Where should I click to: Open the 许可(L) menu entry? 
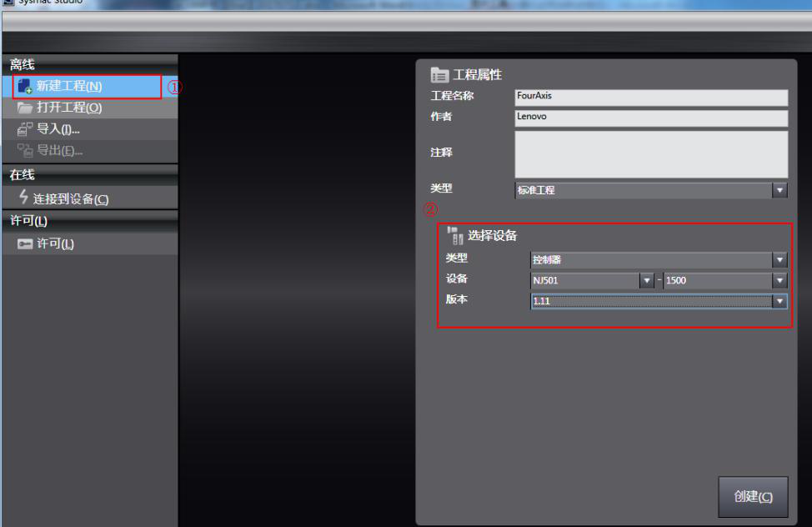(x=90, y=243)
